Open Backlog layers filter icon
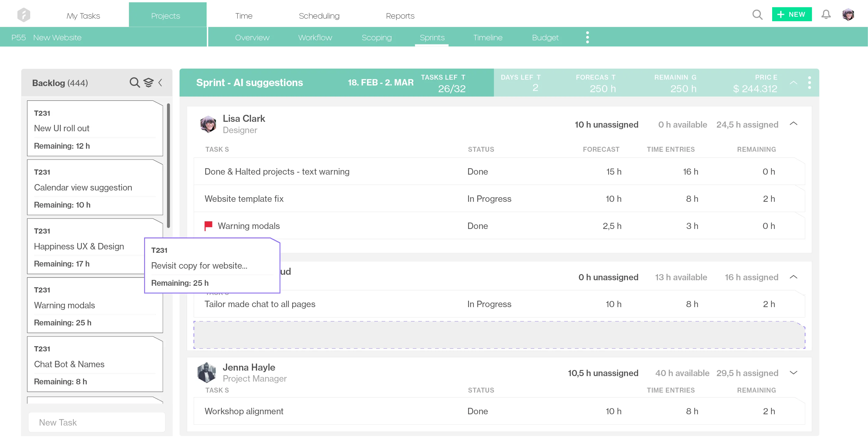Viewport: 868px width, 446px height. 148,82
